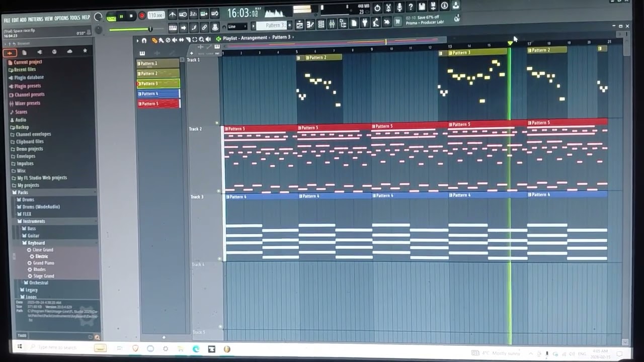The image size is (644, 362).
Task: Click the microphone recording icon
Action: [399, 7]
